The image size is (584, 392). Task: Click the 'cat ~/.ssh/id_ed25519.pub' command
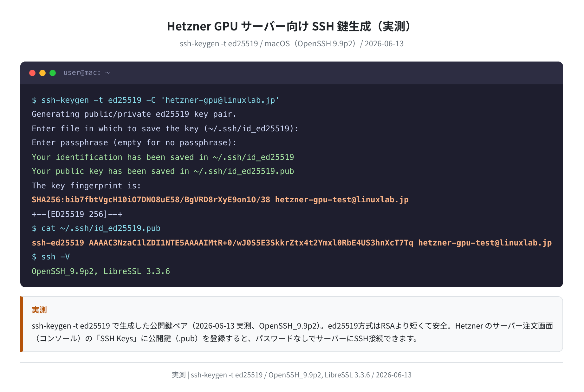[x=96, y=228]
